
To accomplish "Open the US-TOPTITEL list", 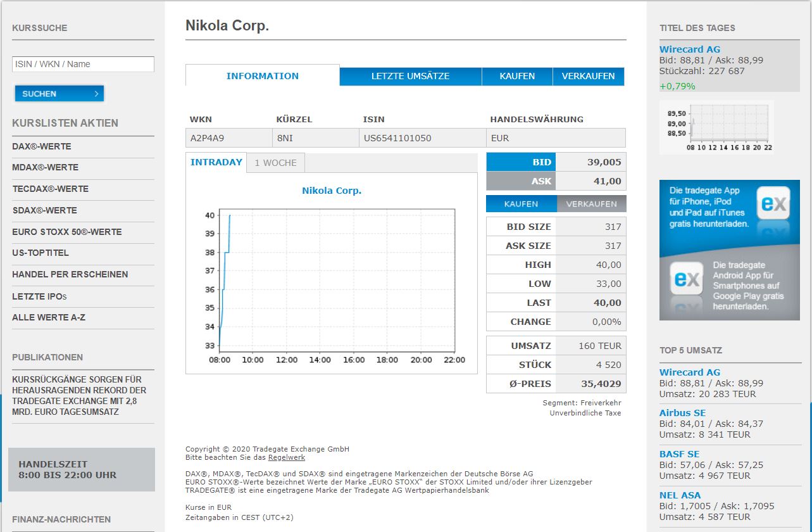I will coord(41,253).
